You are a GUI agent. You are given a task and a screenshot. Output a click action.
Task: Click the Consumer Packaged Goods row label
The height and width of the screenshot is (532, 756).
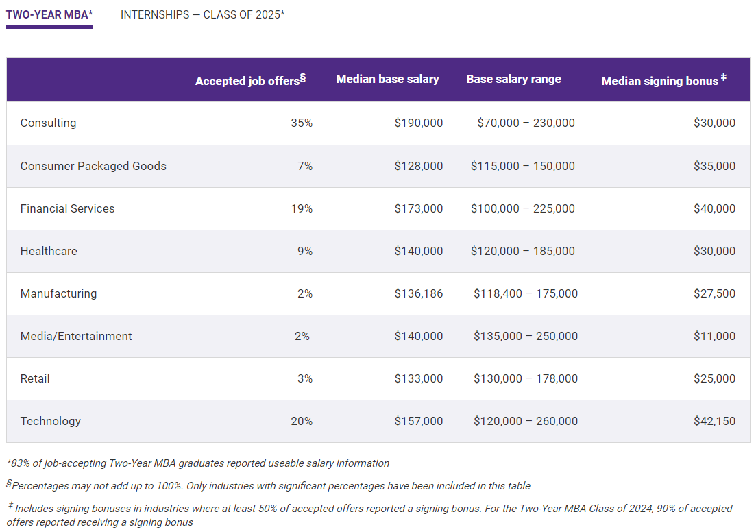click(93, 166)
